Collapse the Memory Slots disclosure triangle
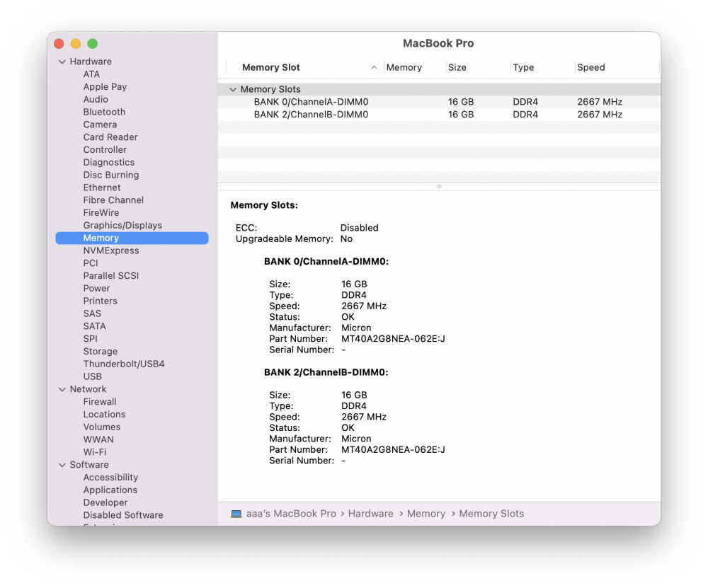 click(x=233, y=89)
